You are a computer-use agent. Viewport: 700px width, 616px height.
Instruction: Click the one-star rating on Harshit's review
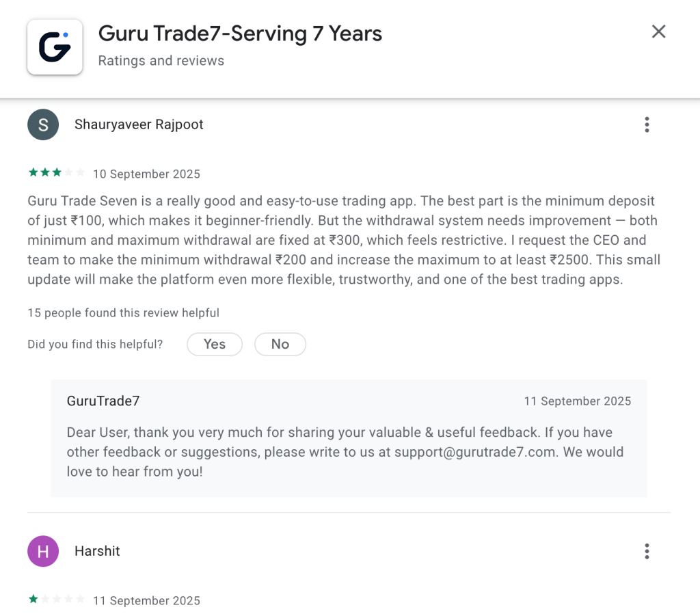(x=56, y=600)
